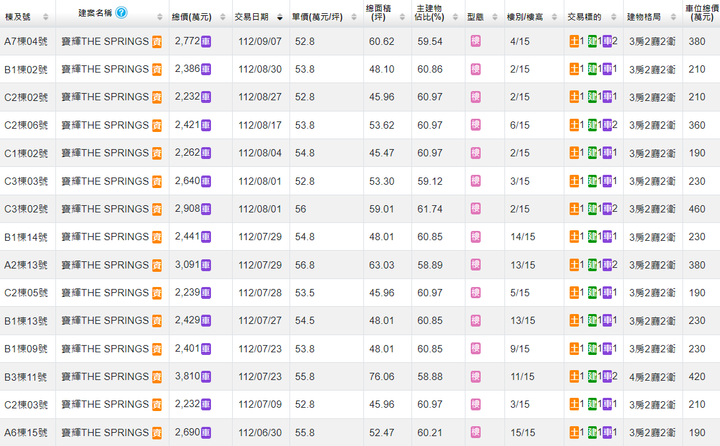Toggle 交易日期 descending sort arrow
The height and width of the screenshot is (446, 720).
point(280,17)
